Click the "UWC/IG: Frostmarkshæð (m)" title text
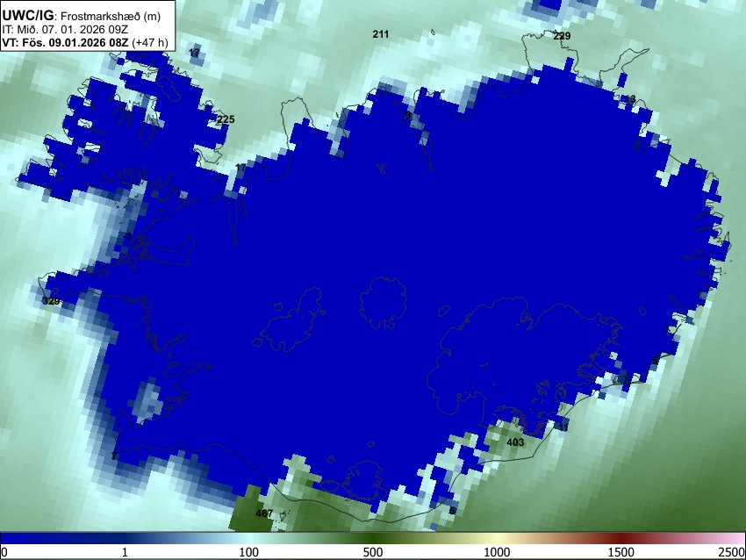The height and width of the screenshot is (560, 746). coord(82,16)
